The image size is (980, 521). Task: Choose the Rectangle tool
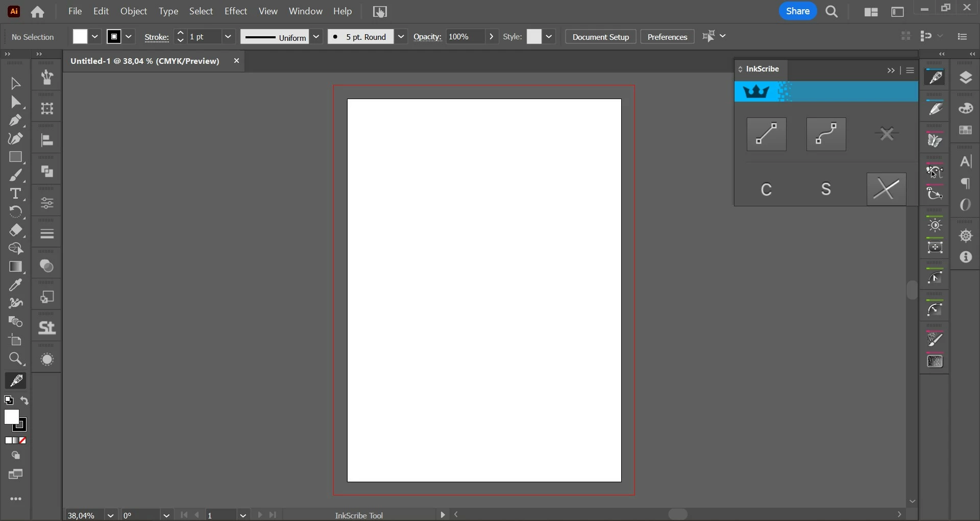pos(15,157)
